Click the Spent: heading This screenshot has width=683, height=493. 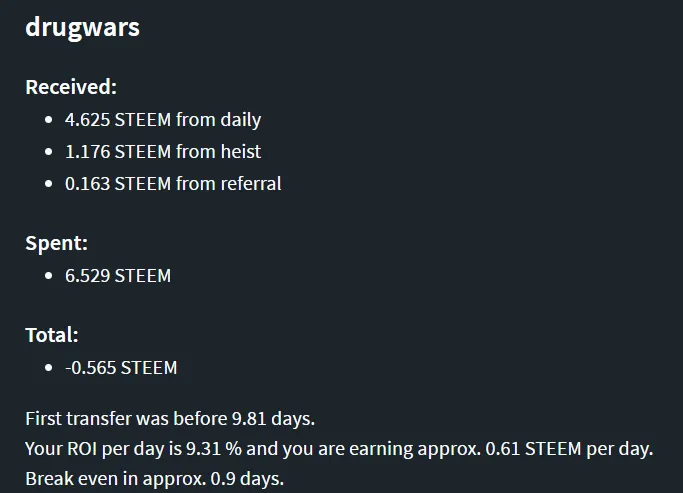pyautogui.click(x=57, y=243)
